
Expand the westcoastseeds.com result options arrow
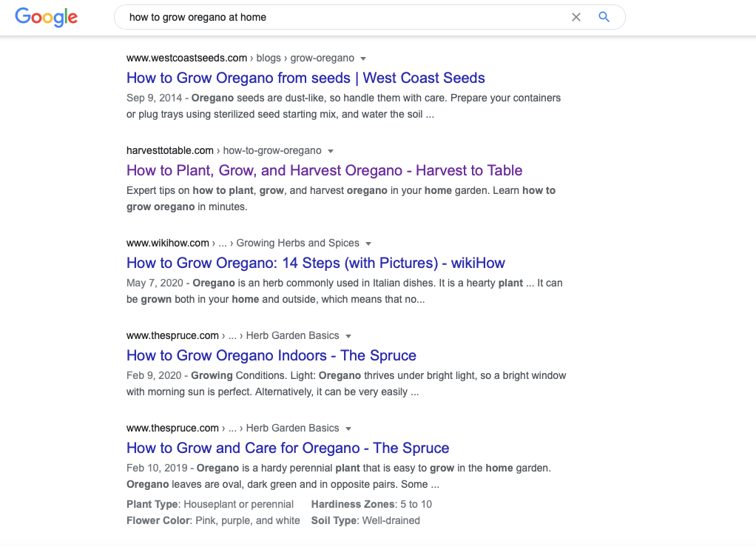pos(363,58)
